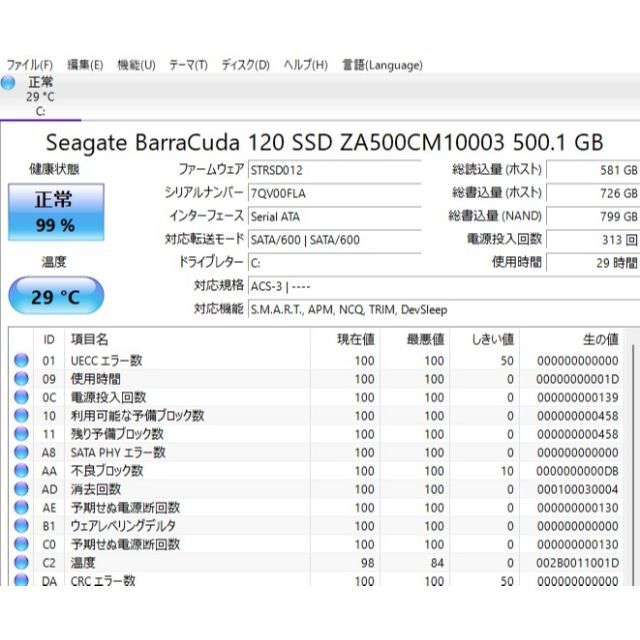The width and height of the screenshot is (640, 640).
Task: Click total host writes value 726 GB
Action: tap(593, 193)
